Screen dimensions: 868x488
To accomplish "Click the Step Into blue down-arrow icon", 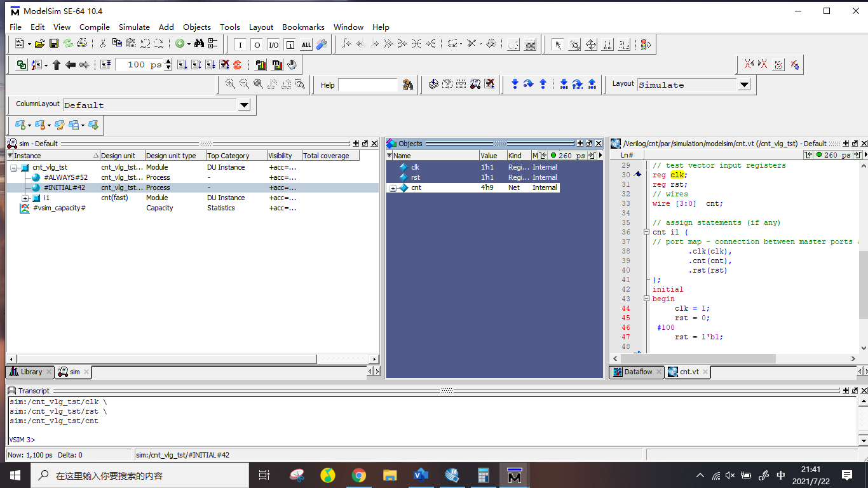I will pos(515,85).
